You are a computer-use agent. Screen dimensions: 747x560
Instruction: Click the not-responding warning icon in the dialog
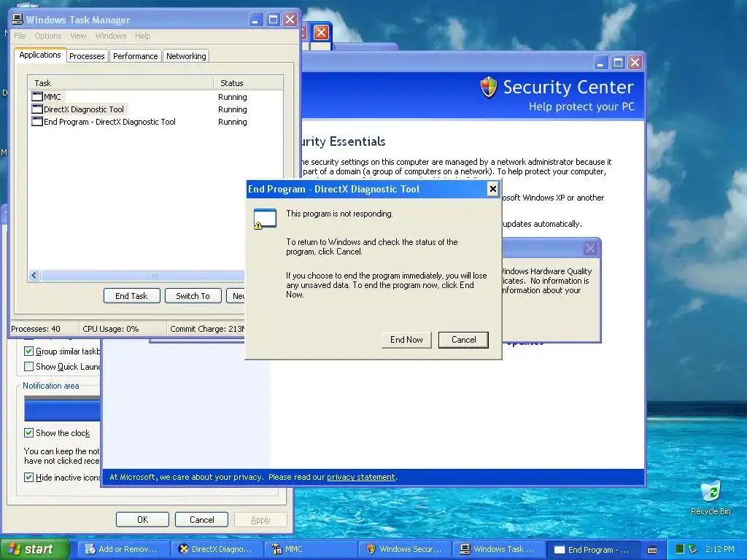[x=265, y=219]
